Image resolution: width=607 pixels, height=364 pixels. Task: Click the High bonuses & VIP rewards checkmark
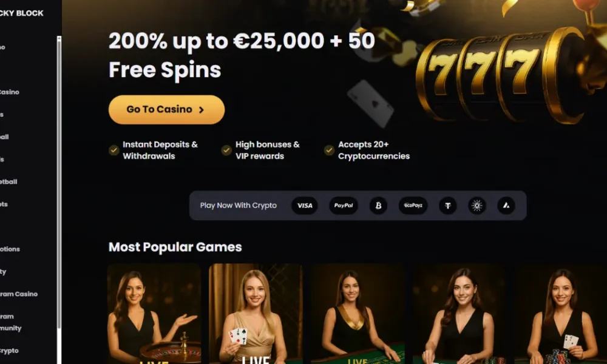click(x=226, y=150)
